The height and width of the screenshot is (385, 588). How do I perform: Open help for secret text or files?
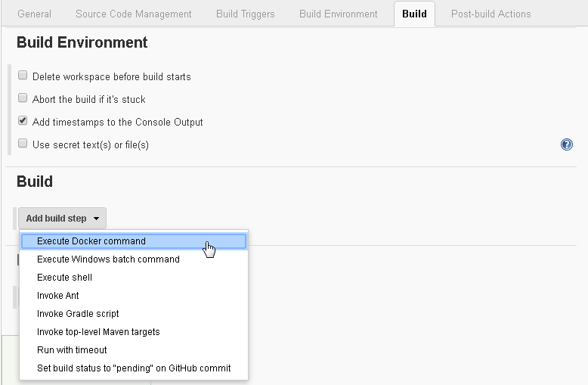click(566, 144)
